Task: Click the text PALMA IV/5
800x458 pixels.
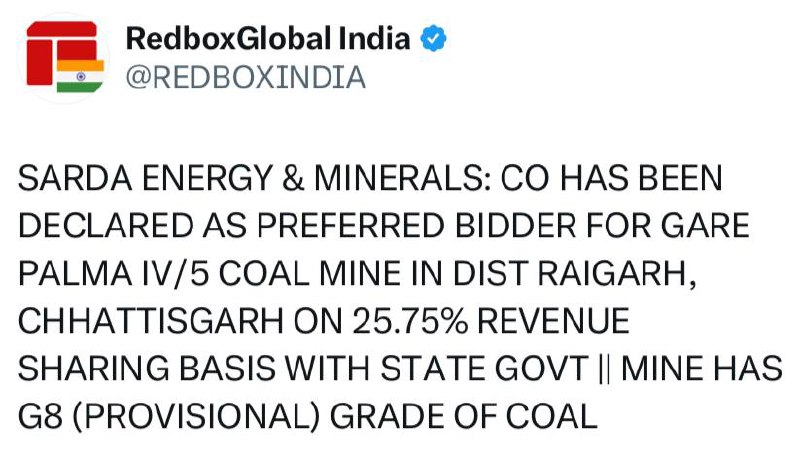Action: coord(114,273)
